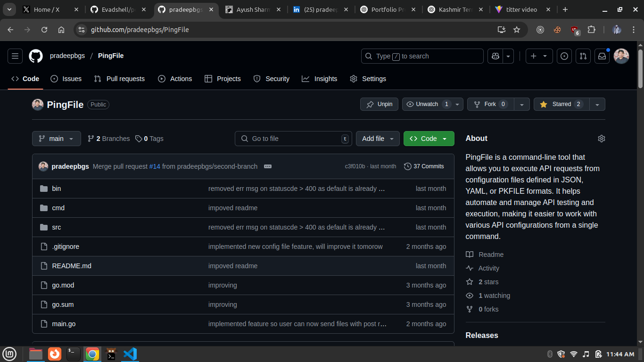This screenshot has width=644, height=362.
Task: Click the GitHub logo home icon
Action: coord(36,56)
